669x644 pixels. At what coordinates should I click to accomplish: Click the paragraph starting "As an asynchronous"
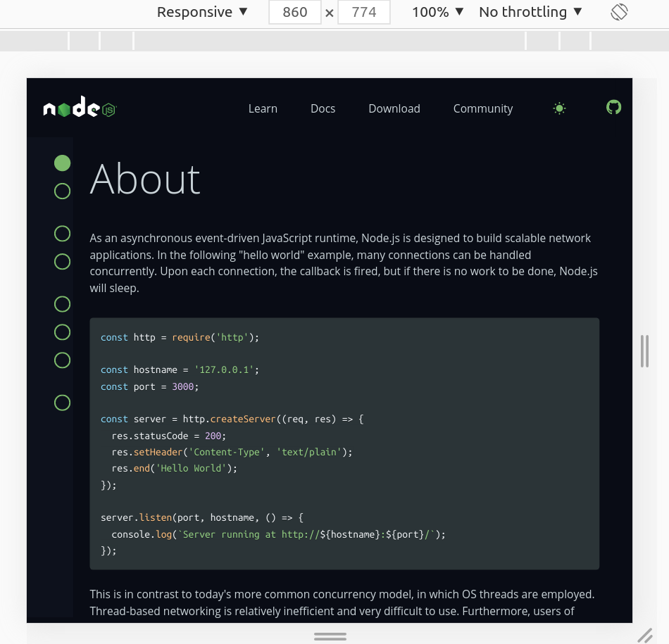pyautogui.click(x=344, y=263)
